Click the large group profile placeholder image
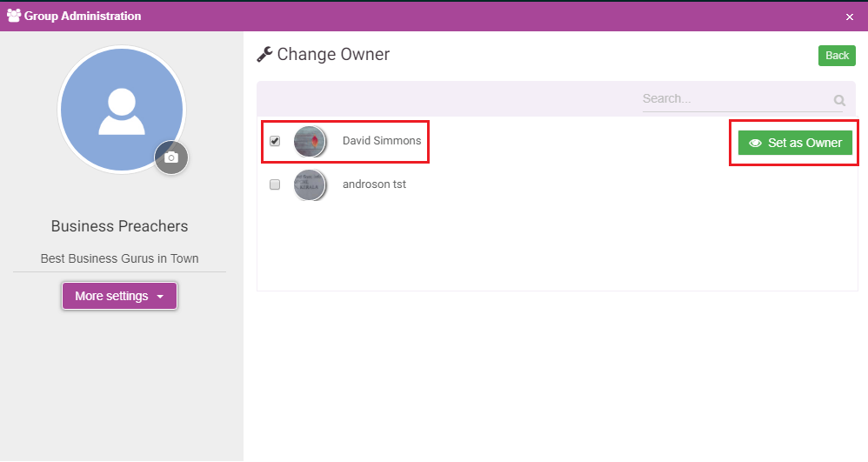868x462 pixels. pyautogui.click(x=122, y=110)
